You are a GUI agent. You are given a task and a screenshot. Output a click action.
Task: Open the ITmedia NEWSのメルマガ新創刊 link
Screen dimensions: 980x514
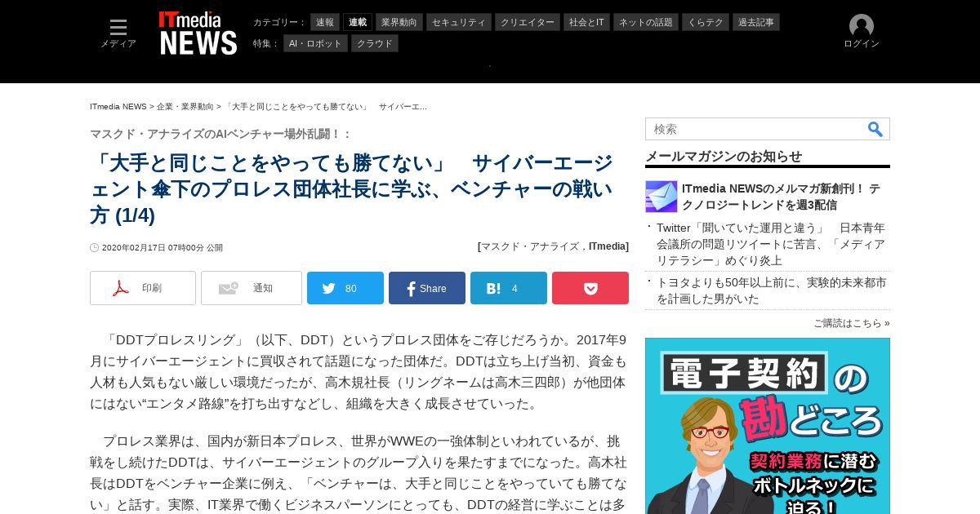tap(781, 197)
